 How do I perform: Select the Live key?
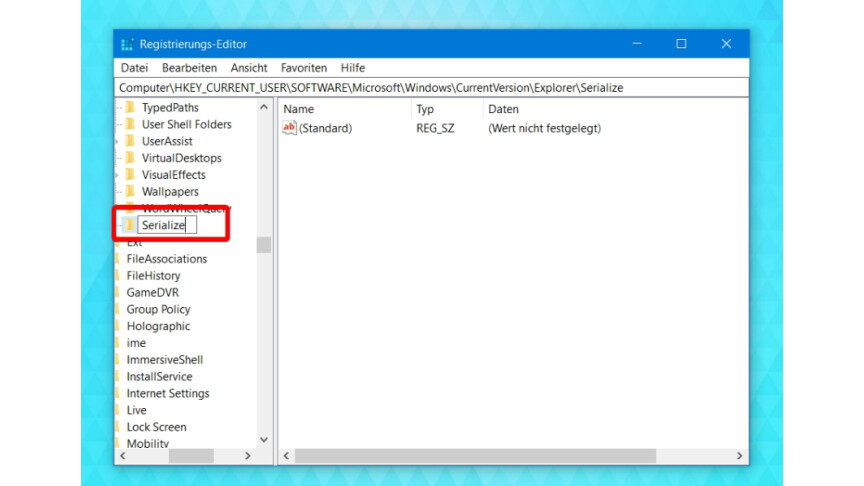136,410
